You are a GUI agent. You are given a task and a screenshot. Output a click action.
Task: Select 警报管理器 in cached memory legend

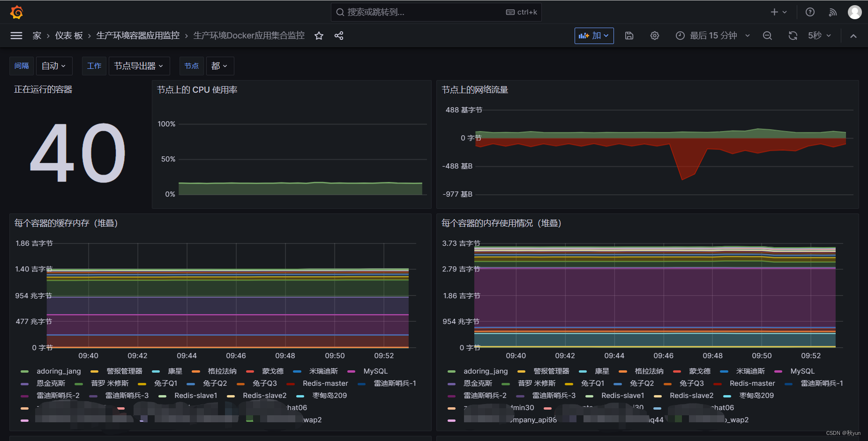(x=124, y=371)
